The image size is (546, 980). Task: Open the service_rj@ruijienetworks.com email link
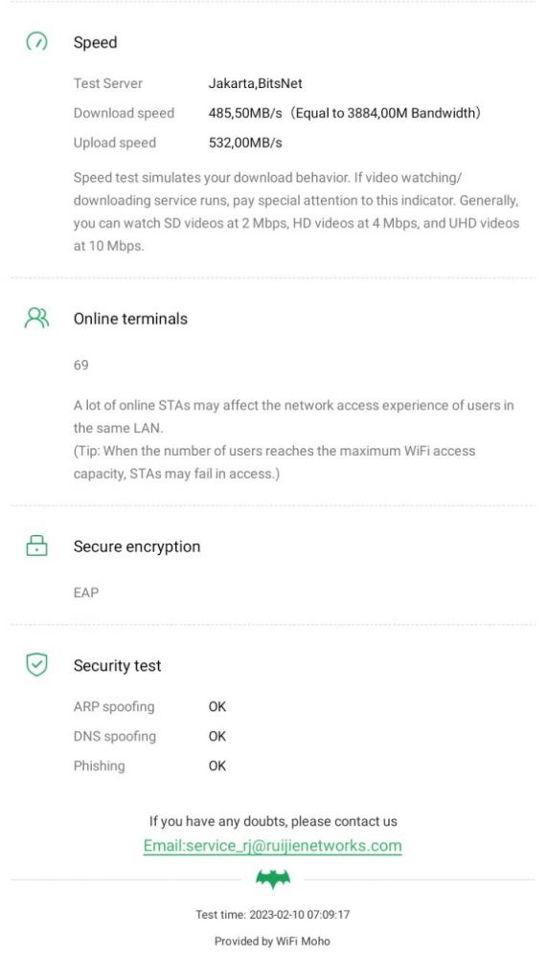272,846
